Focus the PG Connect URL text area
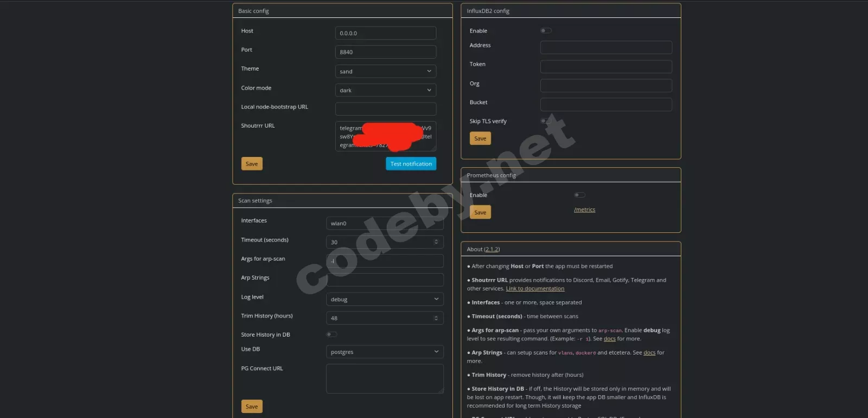The image size is (868, 418). [x=385, y=379]
